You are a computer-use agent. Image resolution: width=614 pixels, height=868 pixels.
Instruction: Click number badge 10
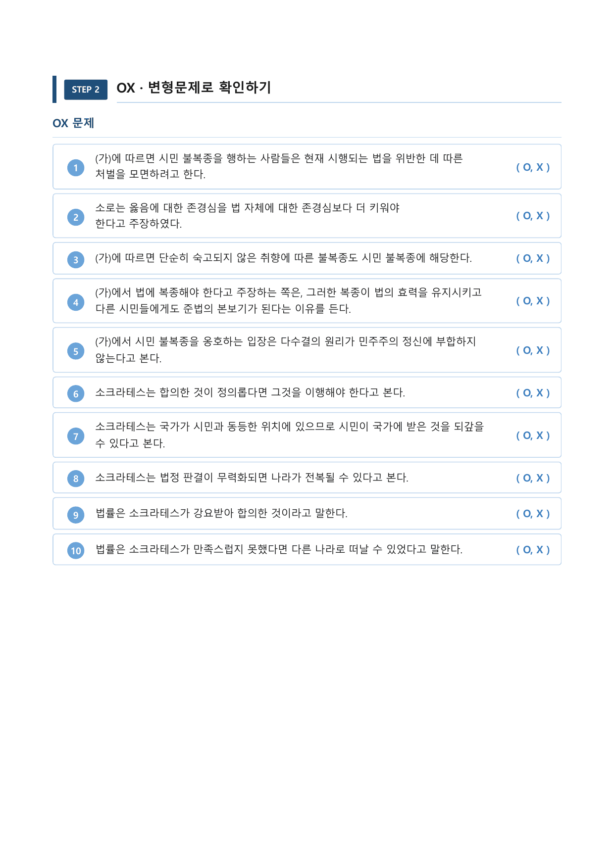tap(76, 551)
